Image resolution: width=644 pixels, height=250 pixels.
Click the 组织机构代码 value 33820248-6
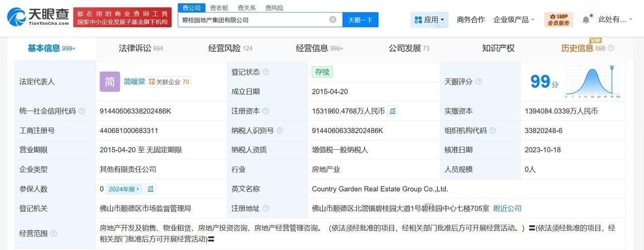coord(543,131)
